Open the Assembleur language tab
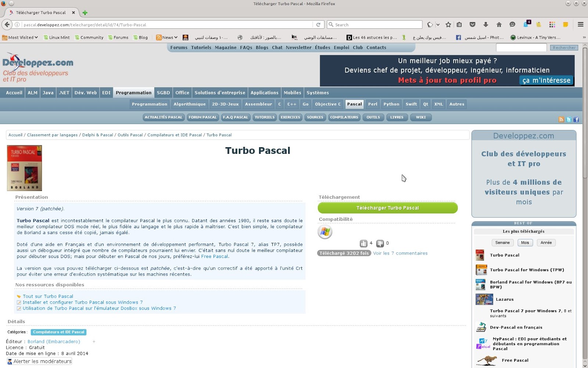This screenshot has width=588, height=368. tap(259, 104)
